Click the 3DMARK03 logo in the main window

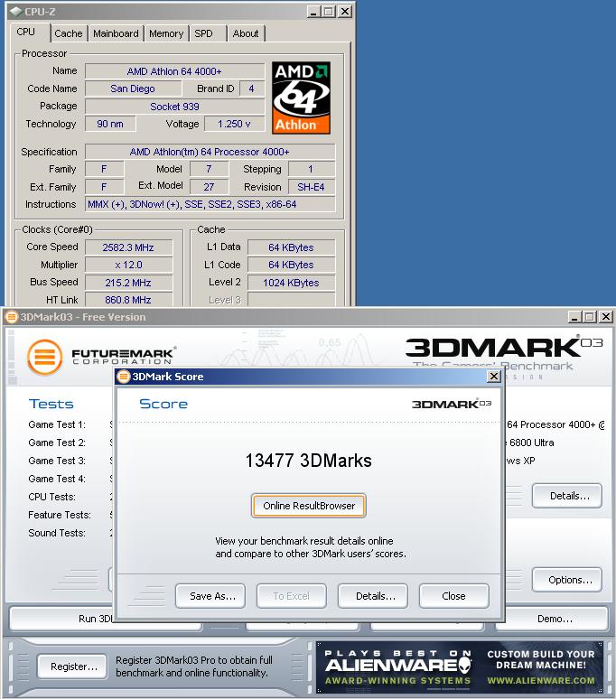pyautogui.click(x=504, y=349)
